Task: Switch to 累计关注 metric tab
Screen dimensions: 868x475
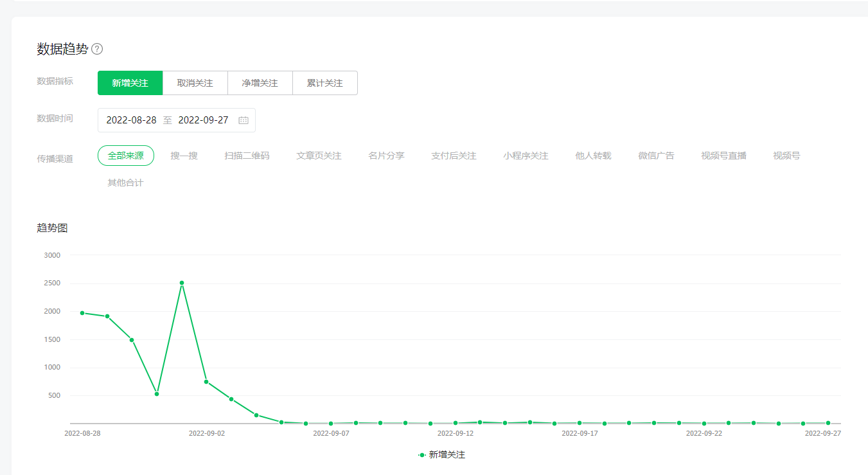Action: point(324,83)
